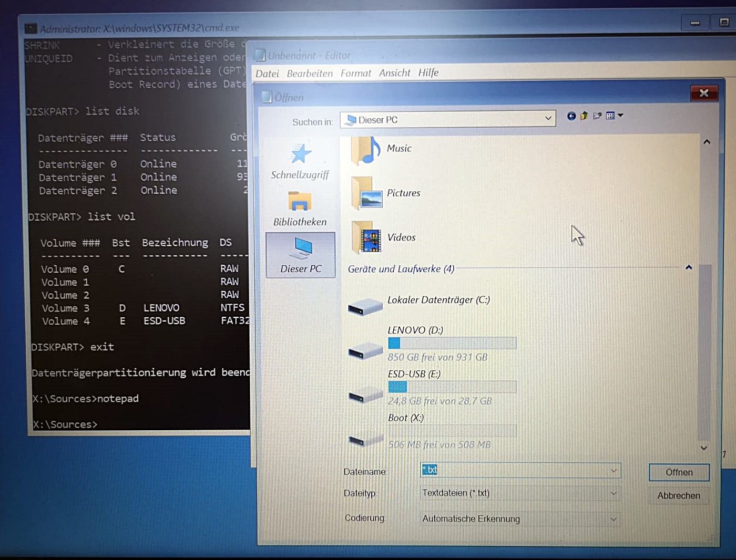Screen dimensions: 736x560
Task: Click '850 GB frei von 931 GB' text
Action: (437, 357)
